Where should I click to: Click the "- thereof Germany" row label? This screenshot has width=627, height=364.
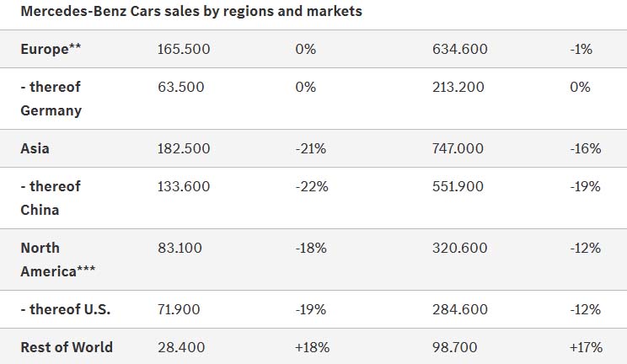51,99
